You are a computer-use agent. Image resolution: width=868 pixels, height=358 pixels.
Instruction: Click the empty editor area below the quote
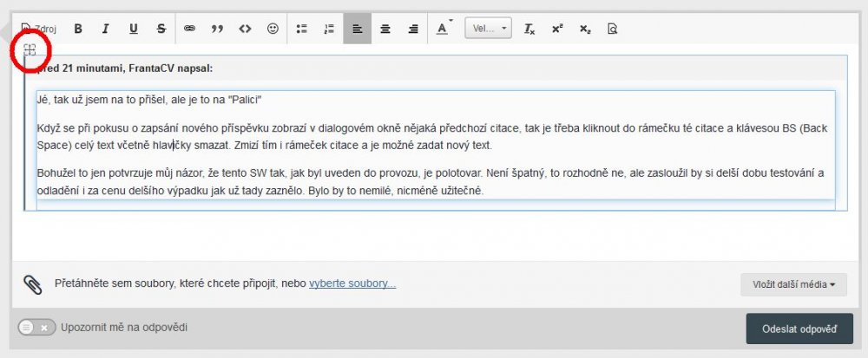coord(435,236)
